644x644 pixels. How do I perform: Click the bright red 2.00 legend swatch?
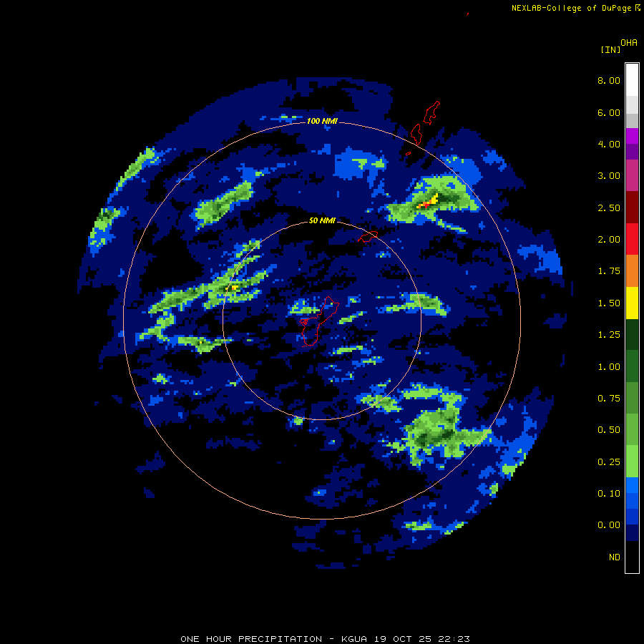632,239
